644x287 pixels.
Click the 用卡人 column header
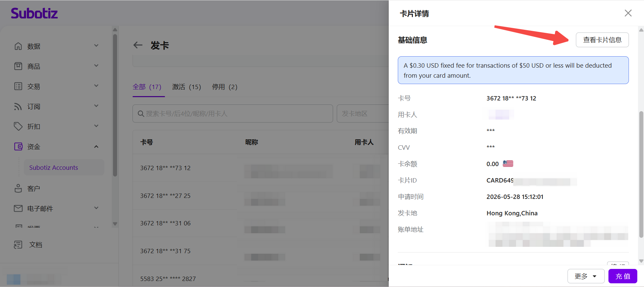[364, 142]
